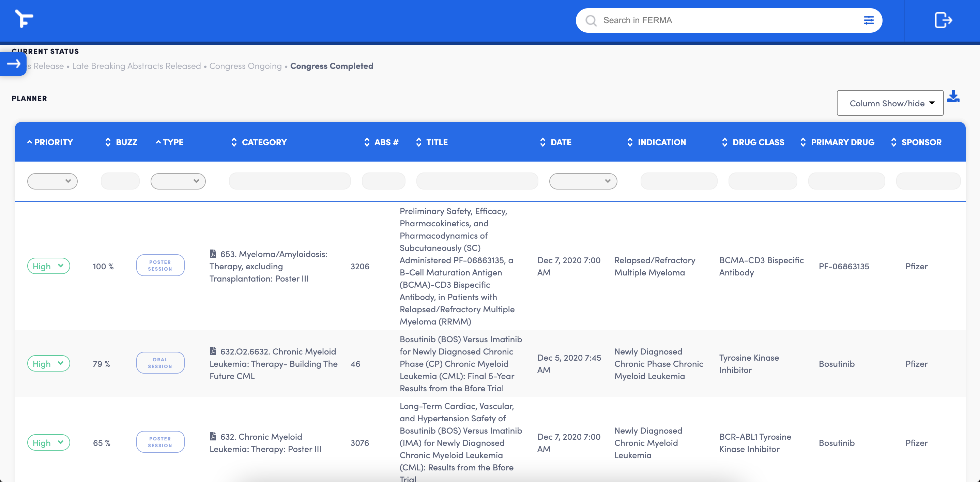
Task: Open PDF icon for 632. Chronic Myeloid Poster III
Action: point(213,436)
